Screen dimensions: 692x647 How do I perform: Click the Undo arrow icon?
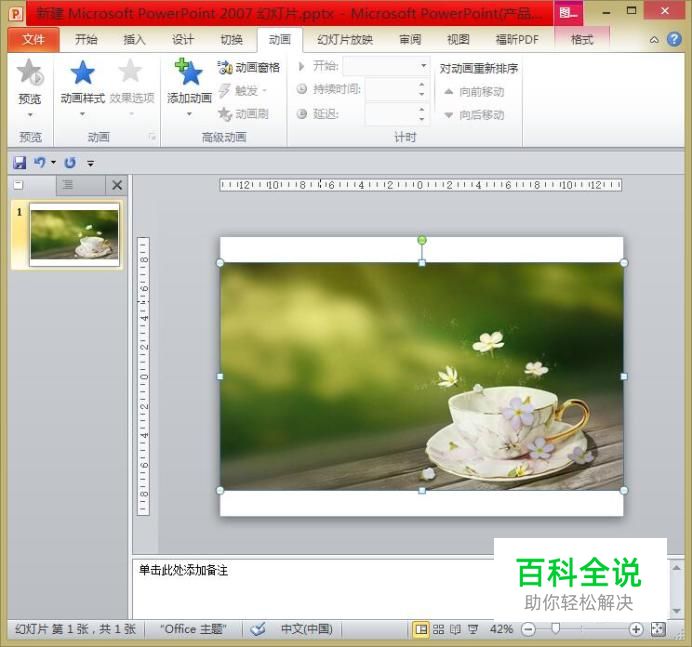tap(40, 163)
